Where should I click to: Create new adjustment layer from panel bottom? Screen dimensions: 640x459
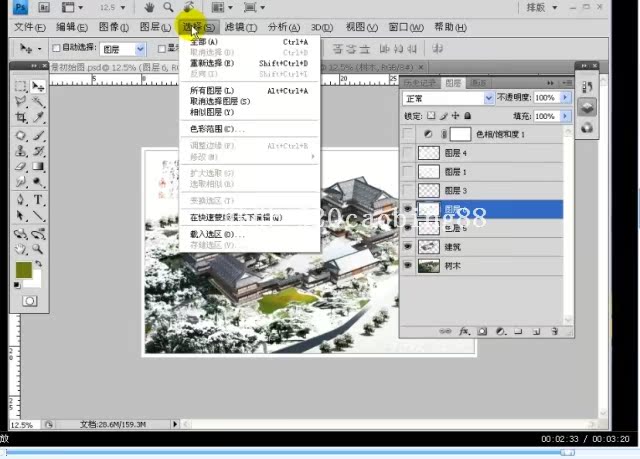pos(500,331)
